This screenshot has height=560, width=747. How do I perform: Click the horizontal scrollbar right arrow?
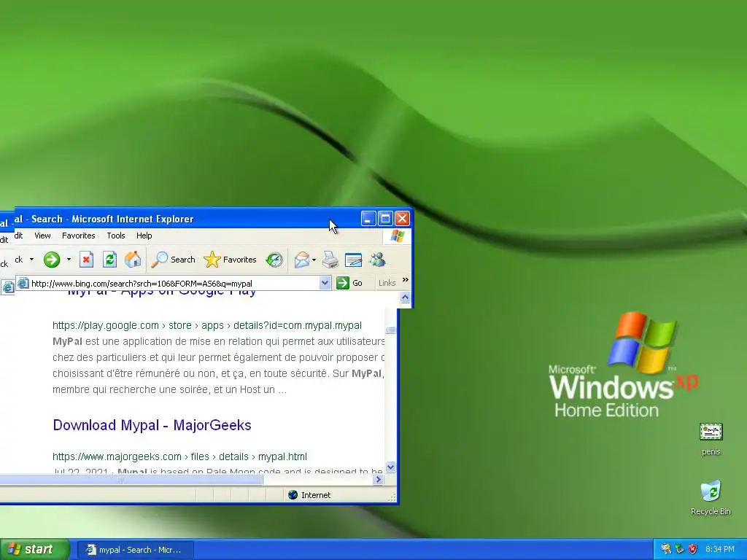(x=379, y=480)
